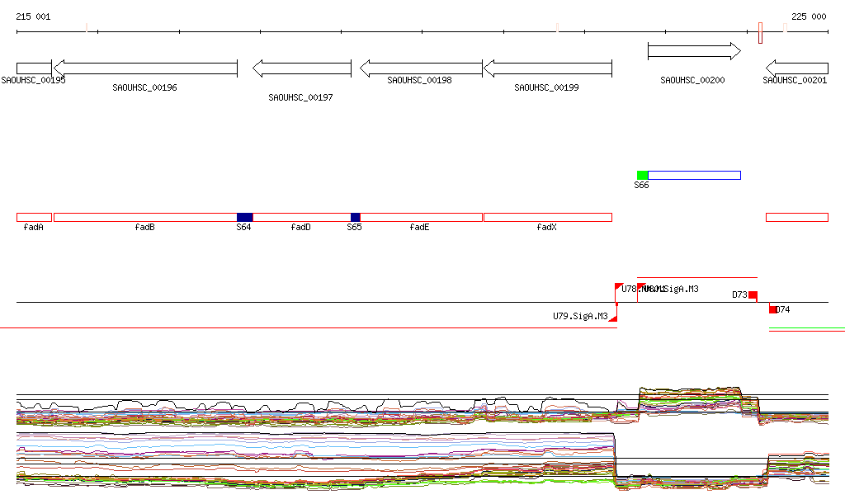Select the fadD red outlined segment
Image resolution: width=845 pixels, height=504 pixels.
(301, 217)
